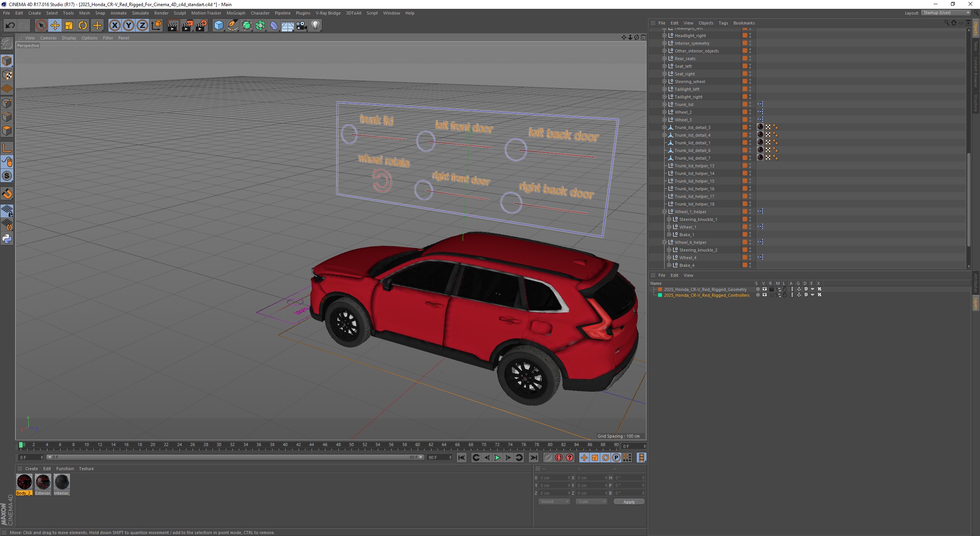The width and height of the screenshot is (980, 536).
Task: Open Object Manager Bookmarks menu
Action: tap(744, 23)
